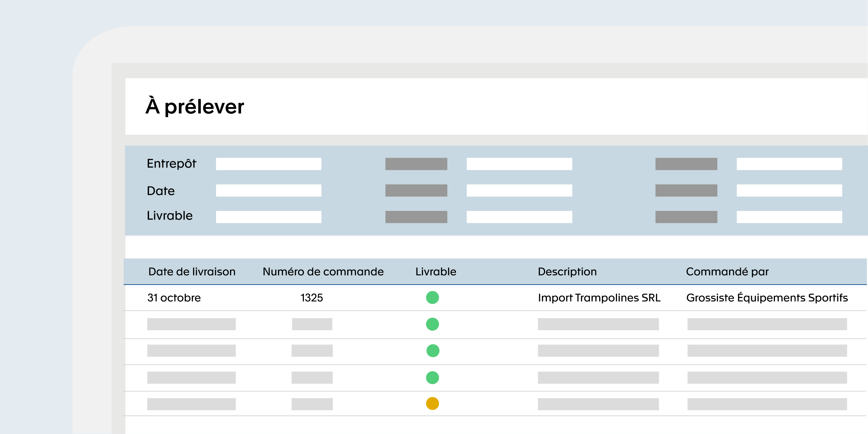This screenshot has width=868, height=434.
Task: Select the 31 octobre delivery date cell
Action: pos(174,298)
